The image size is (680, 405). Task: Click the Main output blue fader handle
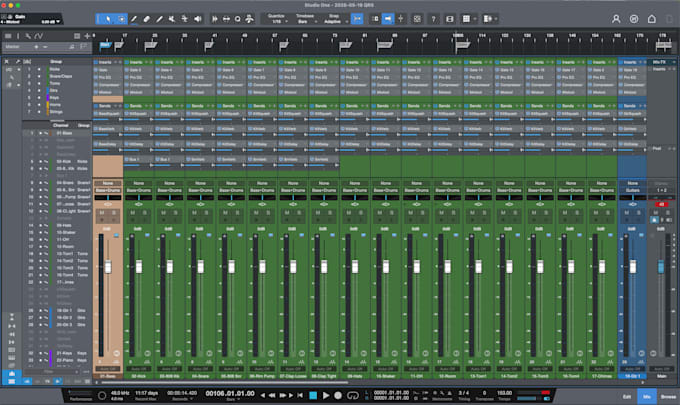tap(660, 266)
